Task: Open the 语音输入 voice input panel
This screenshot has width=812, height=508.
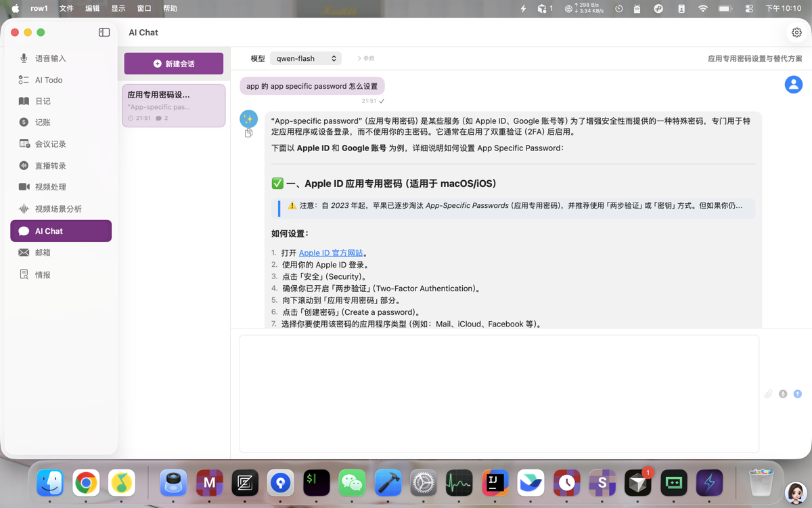Action: tap(48, 58)
